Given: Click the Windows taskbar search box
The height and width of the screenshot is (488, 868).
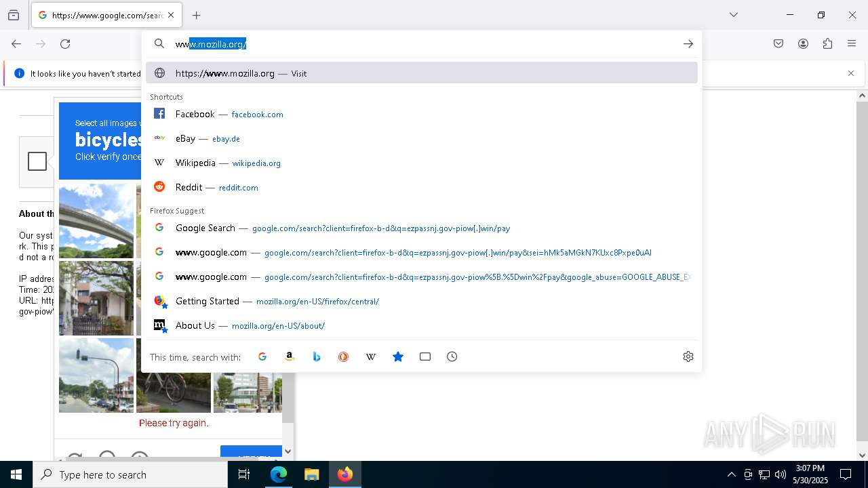Looking at the screenshot, I should pyautogui.click(x=130, y=474).
